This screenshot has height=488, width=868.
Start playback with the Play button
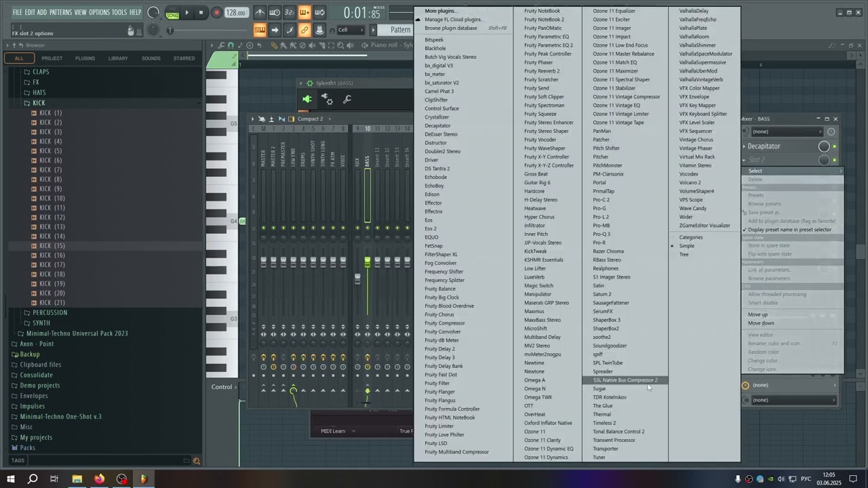(x=187, y=12)
